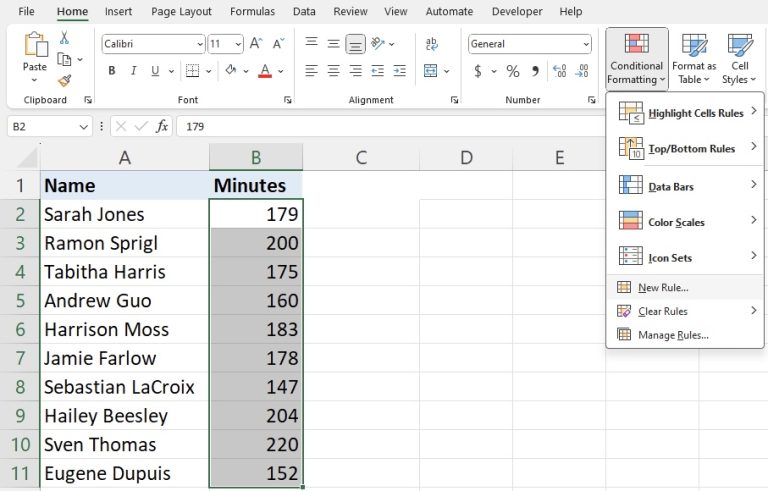This screenshot has height=491, width=768.
Task: Click the Paste button
Action: [35, 54]
